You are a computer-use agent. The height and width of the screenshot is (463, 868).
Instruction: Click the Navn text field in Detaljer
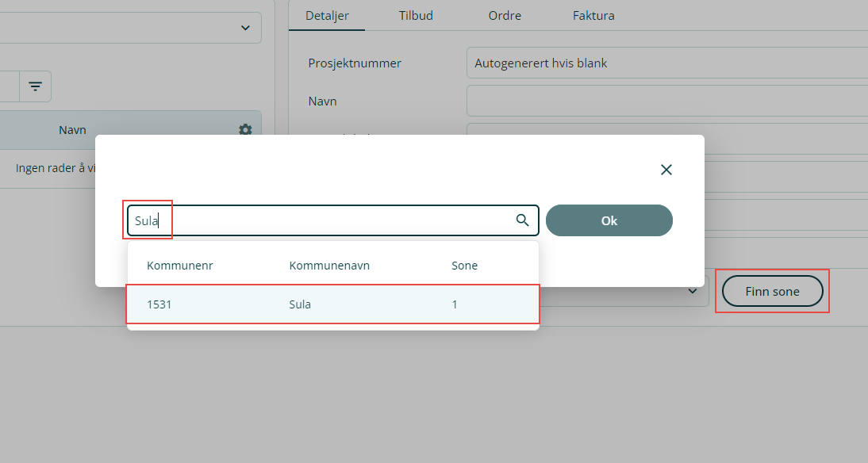(x=666, y=101)
